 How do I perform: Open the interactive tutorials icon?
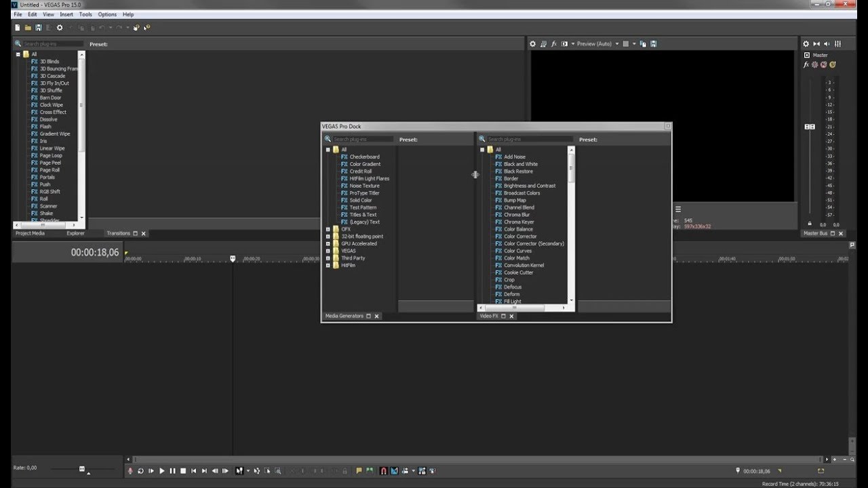point(136,28)
